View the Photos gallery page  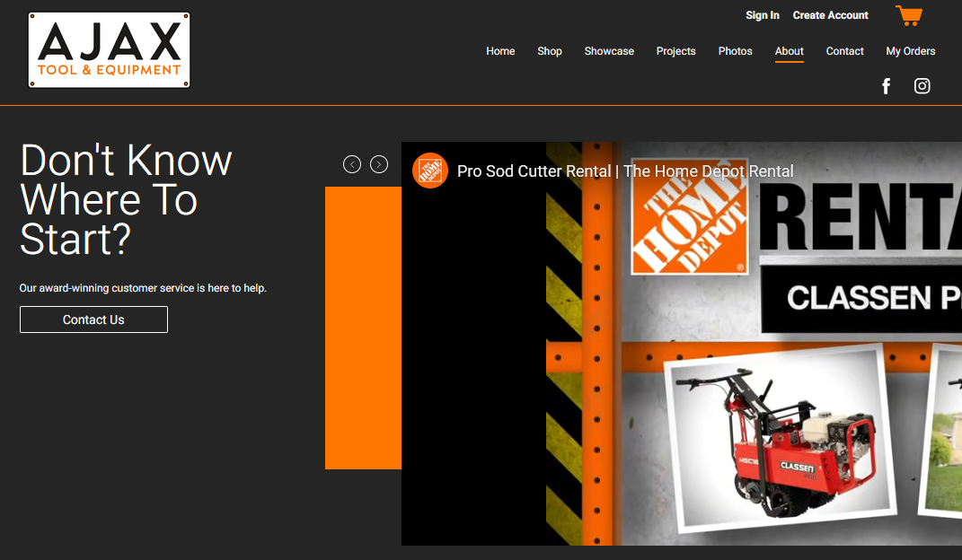tap(735, 51)
